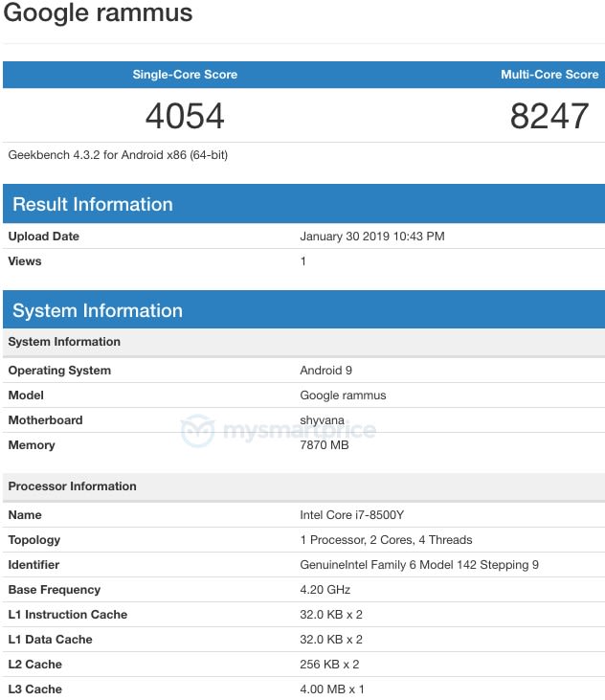Click the Intel Core i7-8500Y value

351,515
